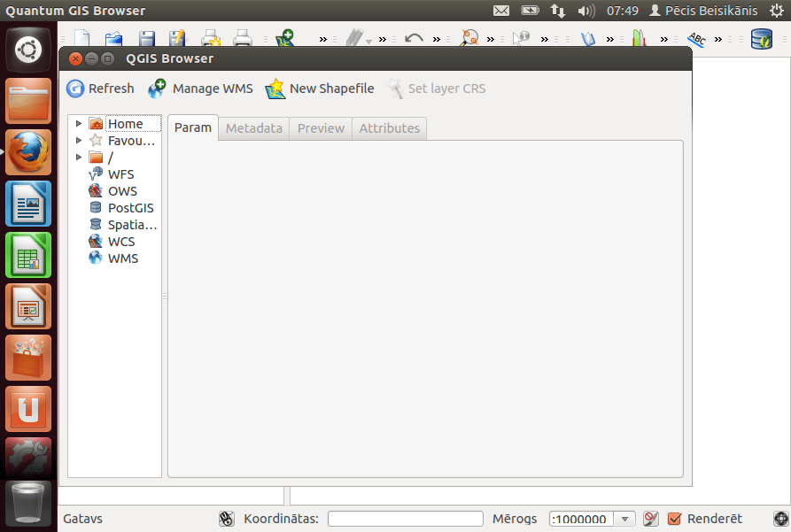Screen dimensions: 791x532
Task: Open the Pēcis Beisikānis user menu
Action: [703, 11]
